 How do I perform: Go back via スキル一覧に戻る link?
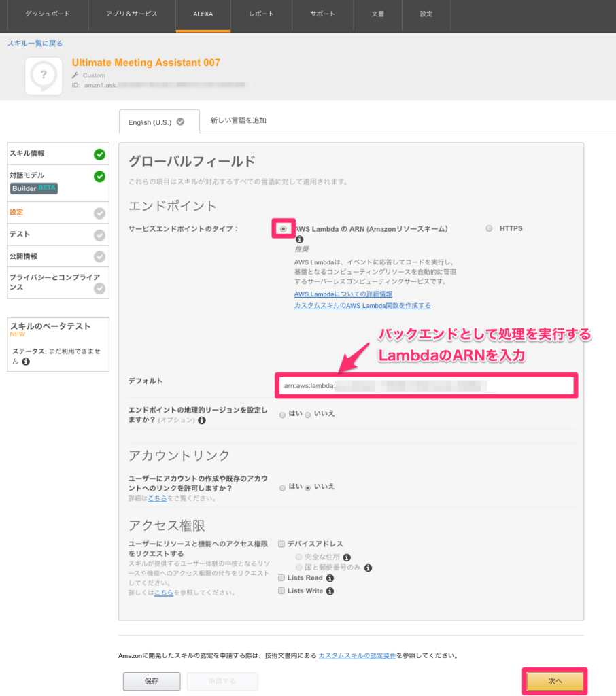[x=35, y=43]
